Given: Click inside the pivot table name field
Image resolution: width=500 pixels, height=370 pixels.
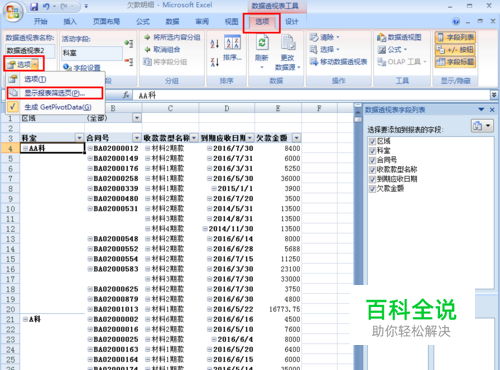Looking at the screenshot, I should [x=30, y=50].
